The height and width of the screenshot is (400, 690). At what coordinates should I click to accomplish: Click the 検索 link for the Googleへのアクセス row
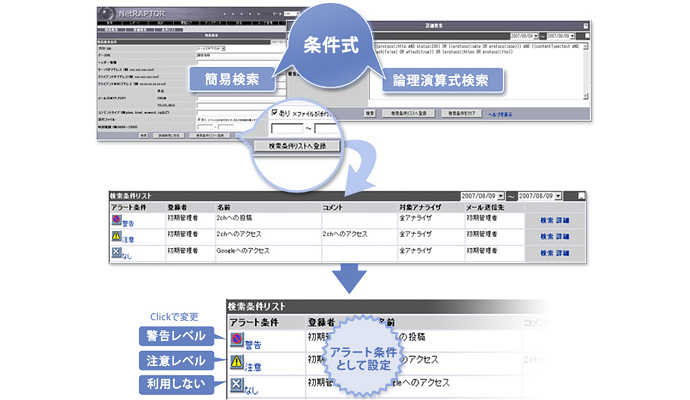tap(547, 253)
